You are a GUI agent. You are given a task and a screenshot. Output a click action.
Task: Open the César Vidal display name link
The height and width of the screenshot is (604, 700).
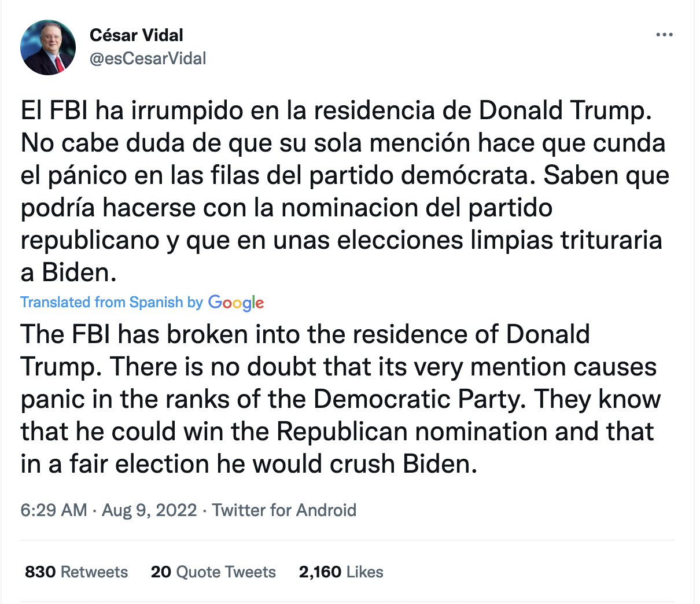137,35
